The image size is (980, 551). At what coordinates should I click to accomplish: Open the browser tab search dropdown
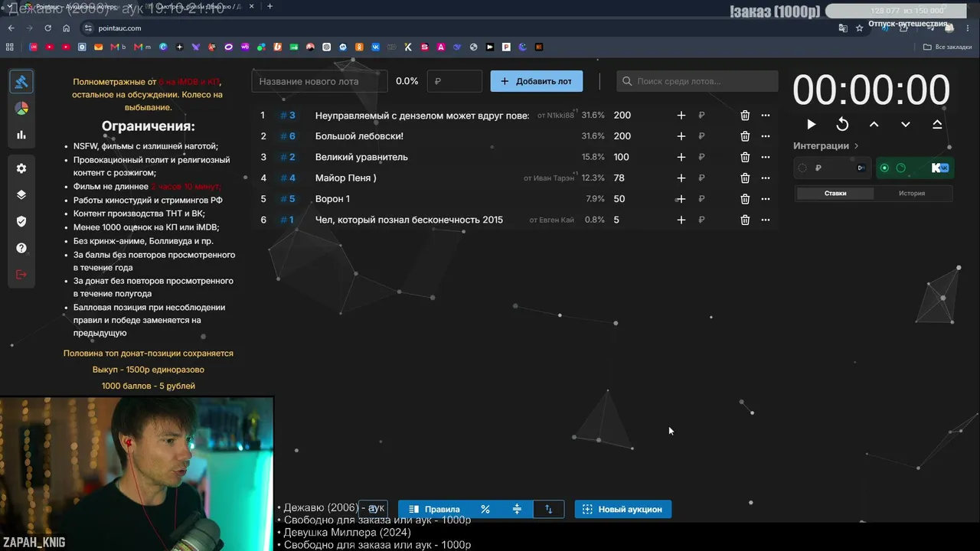pyautogui.click(x=10, y=7)
